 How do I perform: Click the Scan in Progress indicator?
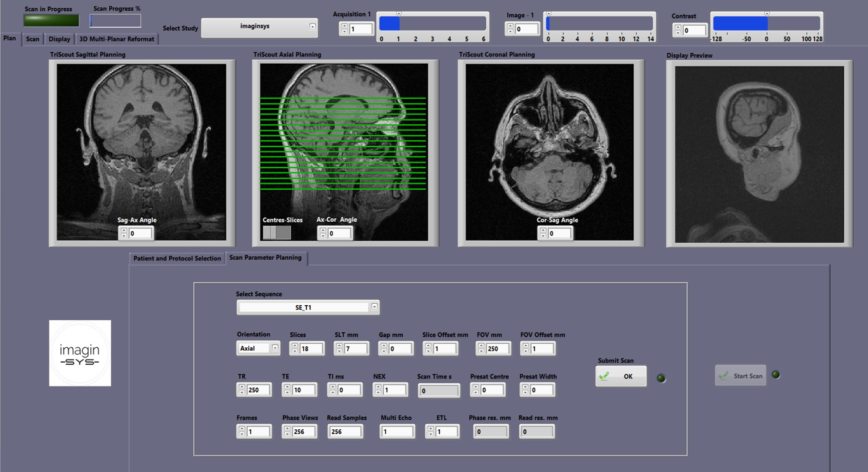coord(50,20)
